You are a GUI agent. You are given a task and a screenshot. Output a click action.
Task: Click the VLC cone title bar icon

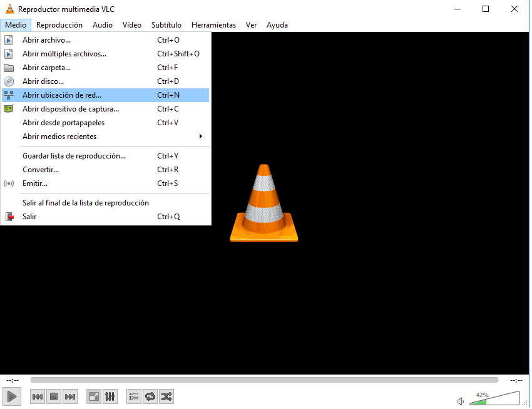pyautogui.click(x=10, y=9)
